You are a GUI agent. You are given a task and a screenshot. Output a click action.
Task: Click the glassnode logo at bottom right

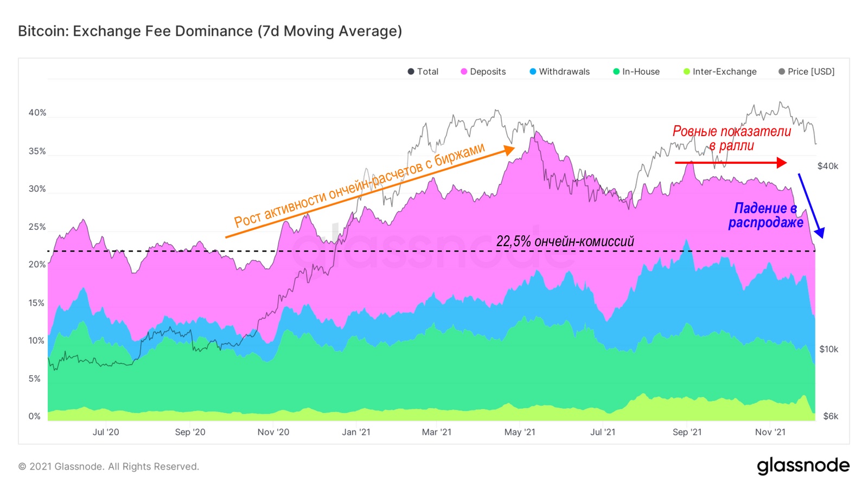(x=803, y=466)
